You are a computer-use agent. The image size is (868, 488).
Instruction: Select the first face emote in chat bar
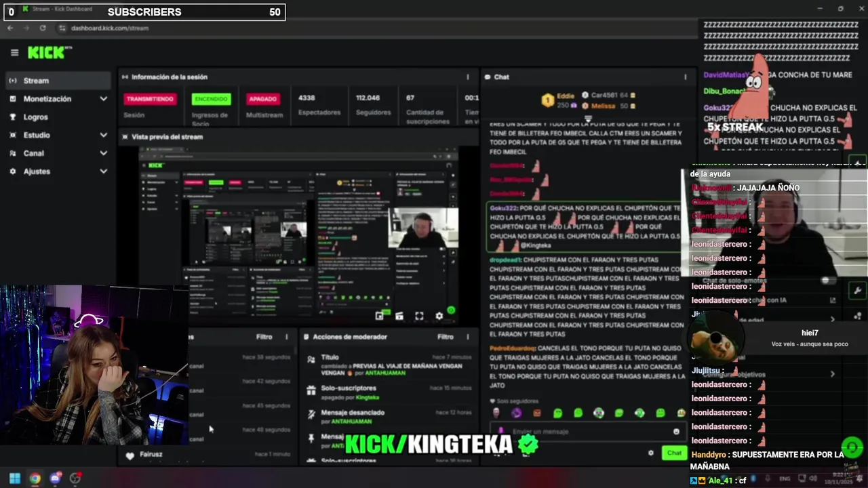click(496, 412)
